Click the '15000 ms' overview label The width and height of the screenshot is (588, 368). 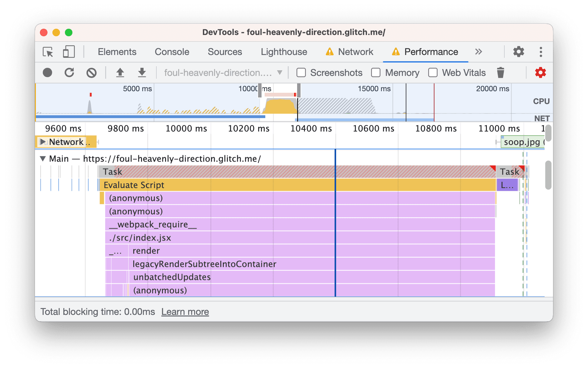374,89
